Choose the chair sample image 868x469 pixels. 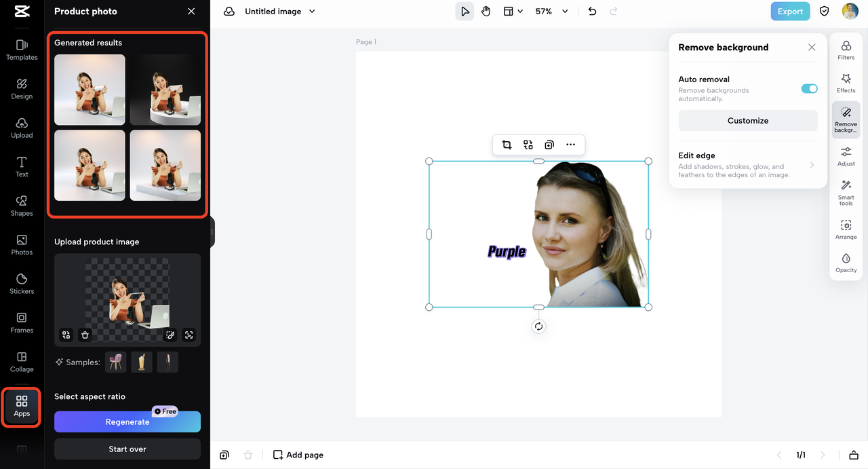[x=115, y=362]
